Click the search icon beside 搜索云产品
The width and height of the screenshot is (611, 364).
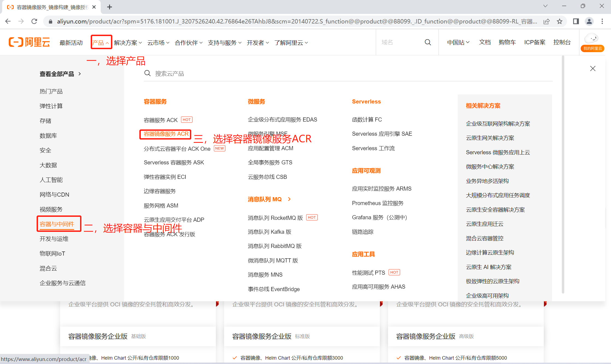[x=147, y=73]
